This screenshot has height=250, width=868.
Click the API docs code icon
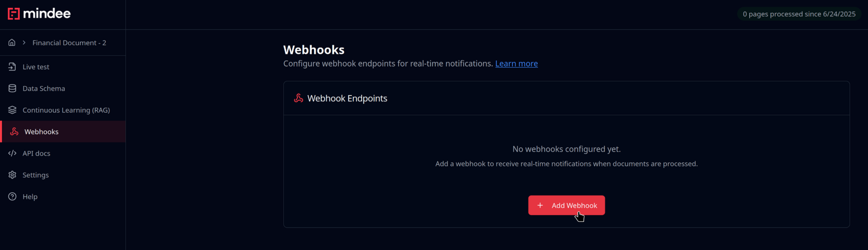12,153
